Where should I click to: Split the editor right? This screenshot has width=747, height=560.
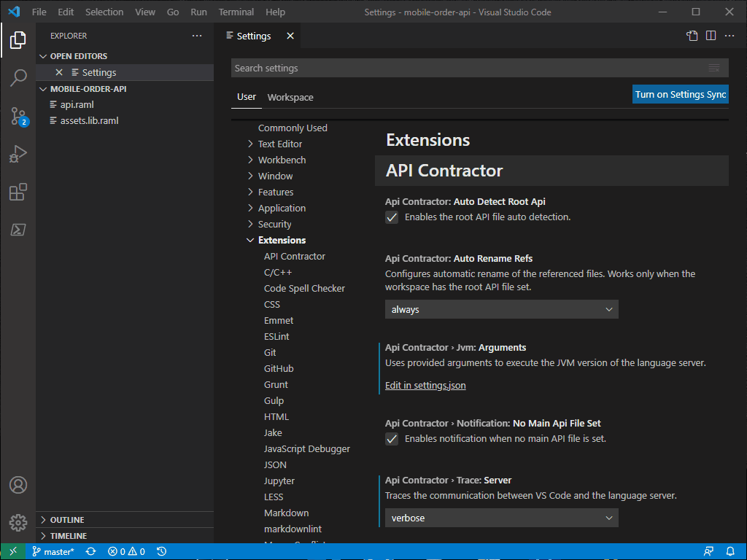click(x=711, y=36)
